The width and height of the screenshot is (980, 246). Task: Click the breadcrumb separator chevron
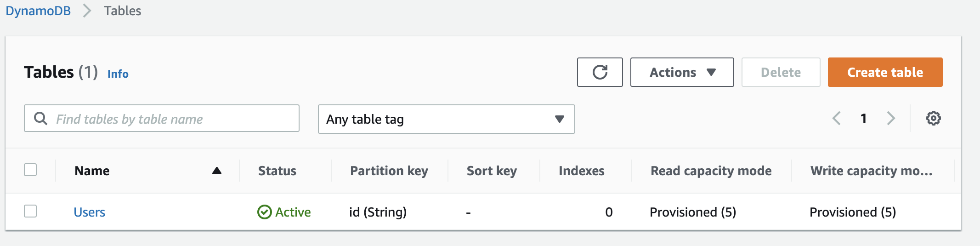87,11
